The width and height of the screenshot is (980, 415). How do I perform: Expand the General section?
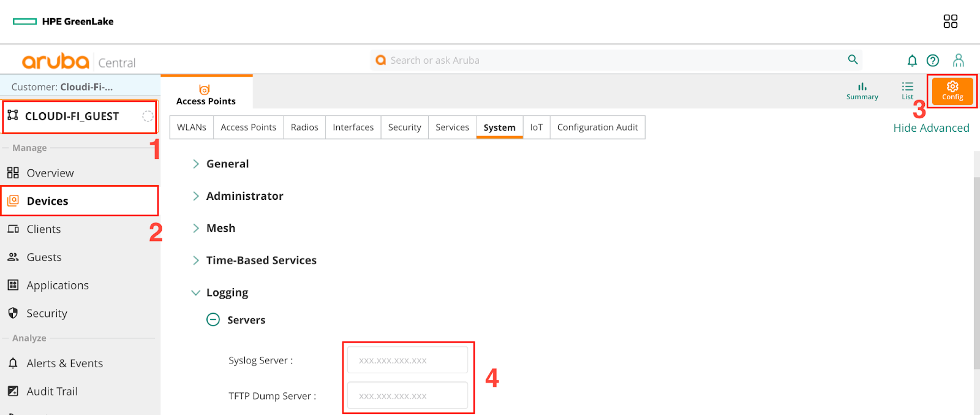pos(196,164)
